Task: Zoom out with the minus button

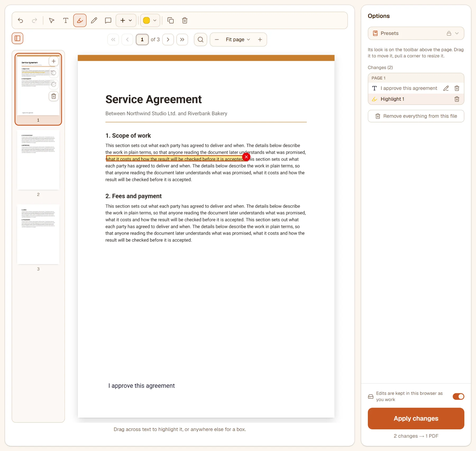Action: click(x=217, y=39)
